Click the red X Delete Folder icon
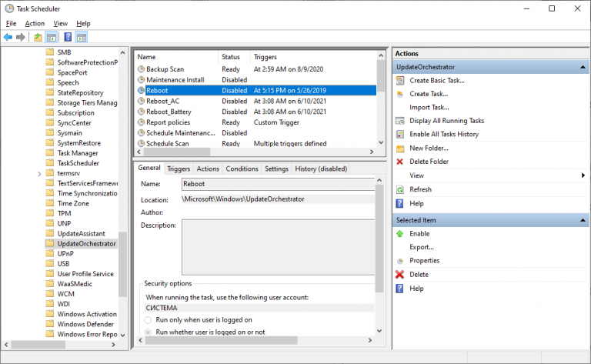This screenshot has width=591, height=364. pos(399,162)
